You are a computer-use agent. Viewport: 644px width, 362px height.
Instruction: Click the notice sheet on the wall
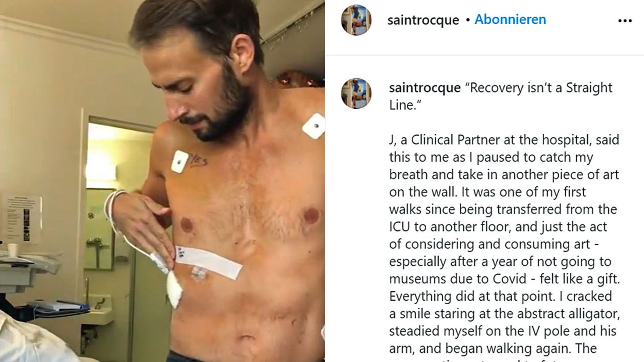click(23, 220)
